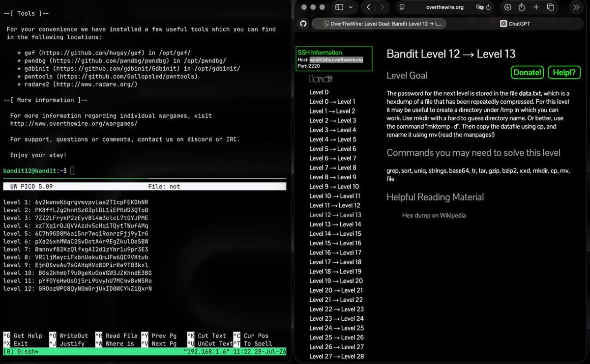Click the Help!? button

tap(564, 72)
